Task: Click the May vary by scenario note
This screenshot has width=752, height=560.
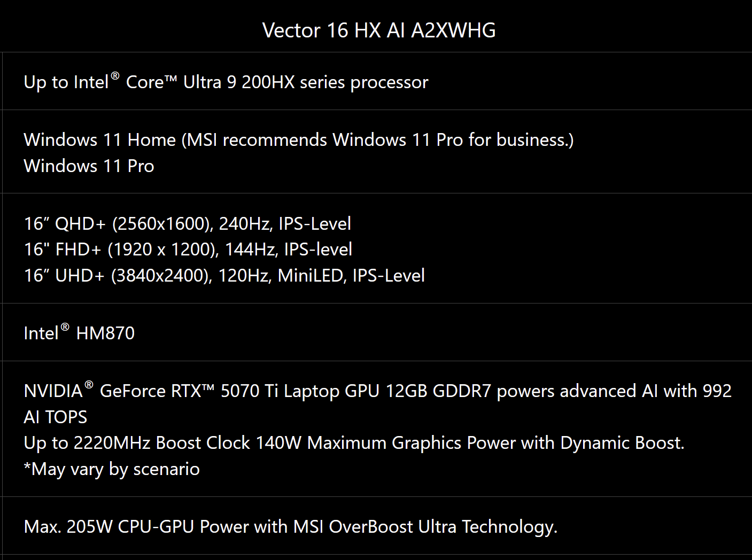Action: click(x=112, y=469)
